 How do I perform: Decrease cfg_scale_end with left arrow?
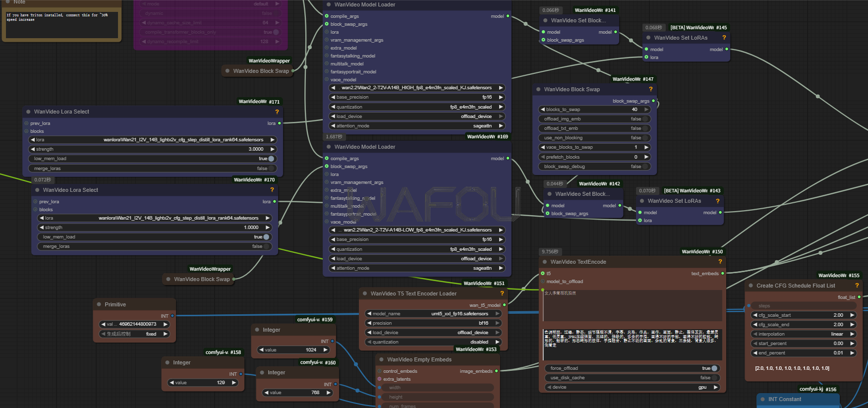[755, 325]
